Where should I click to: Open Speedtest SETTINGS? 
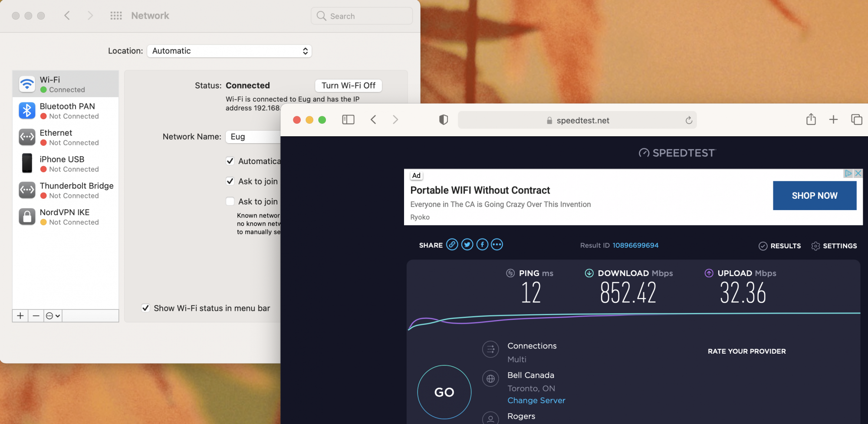[834, 246]
